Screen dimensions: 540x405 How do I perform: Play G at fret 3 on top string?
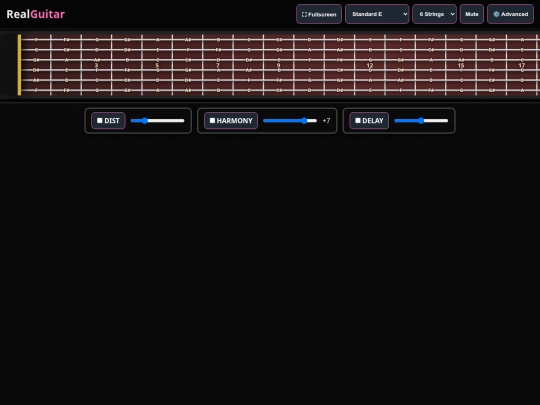(x=97, y=40)
